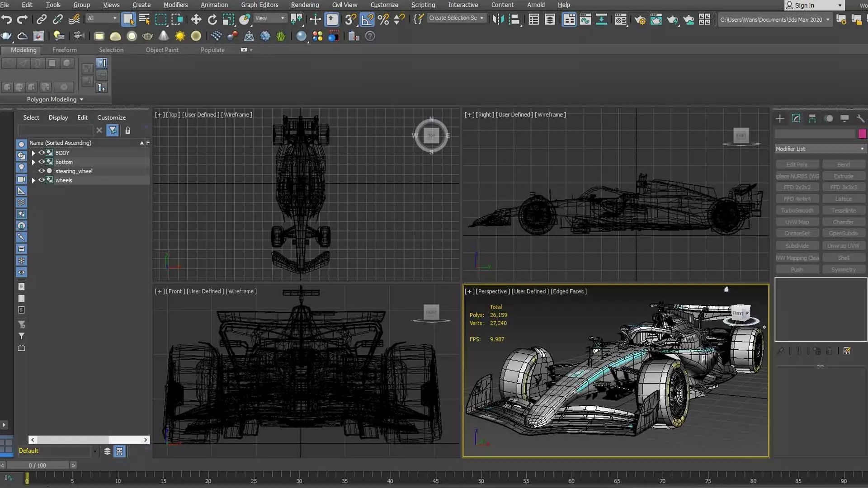Toggle Display Lights filter in explorer

pos(21,168)
